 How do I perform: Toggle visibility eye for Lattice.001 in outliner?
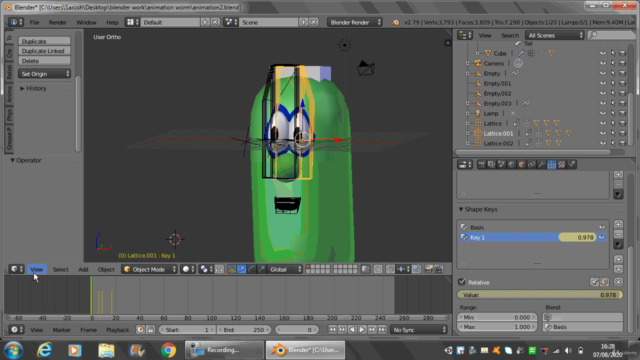tap(602, 133)
